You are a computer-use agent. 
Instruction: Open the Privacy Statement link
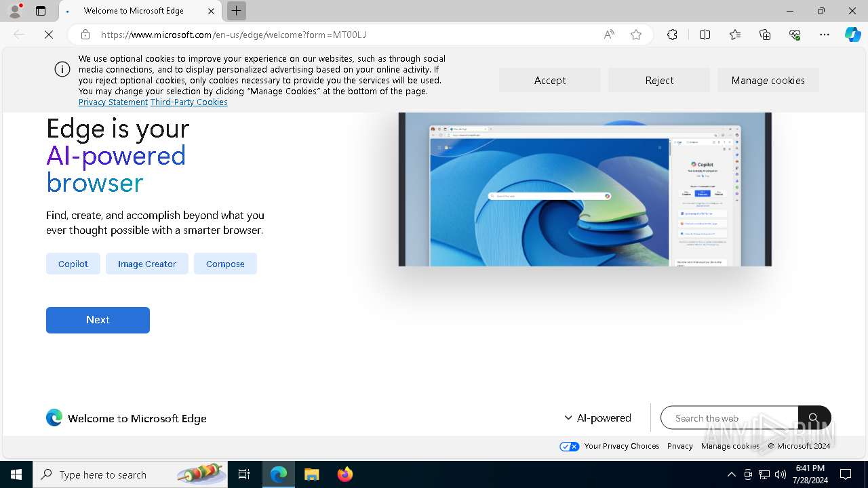click(113, 102)
